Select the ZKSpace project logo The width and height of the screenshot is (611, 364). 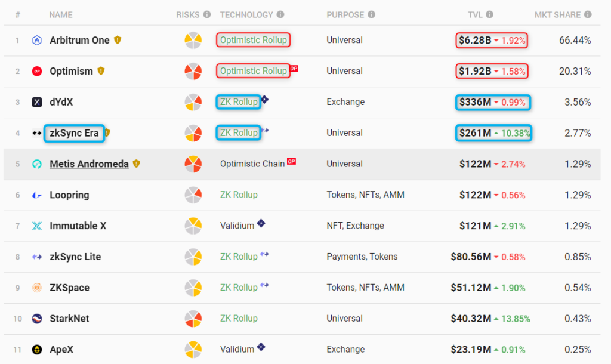[36, 288]
